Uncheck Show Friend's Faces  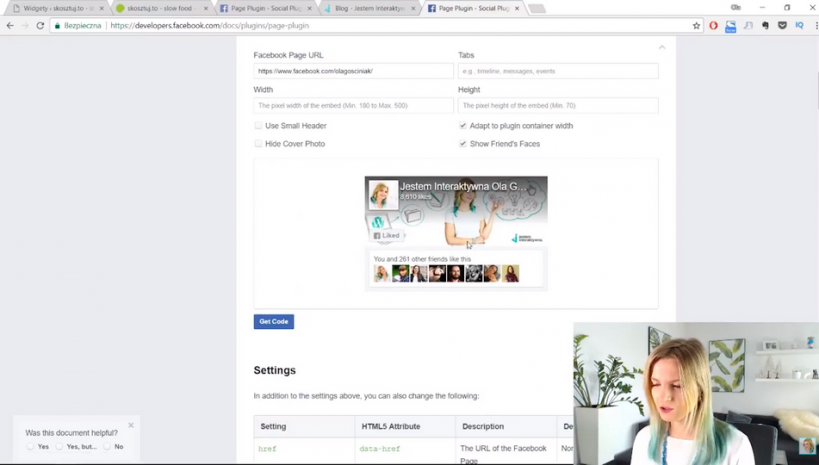pos(463,143)
